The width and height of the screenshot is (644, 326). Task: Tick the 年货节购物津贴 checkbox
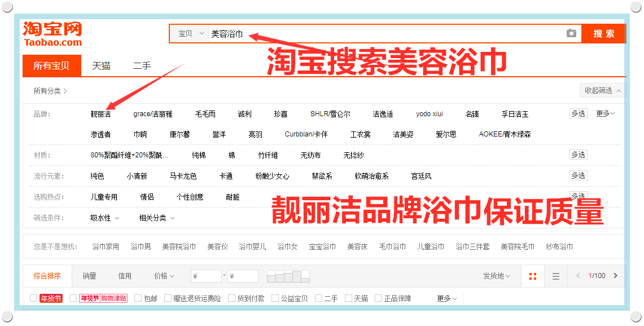pos(73,298)
